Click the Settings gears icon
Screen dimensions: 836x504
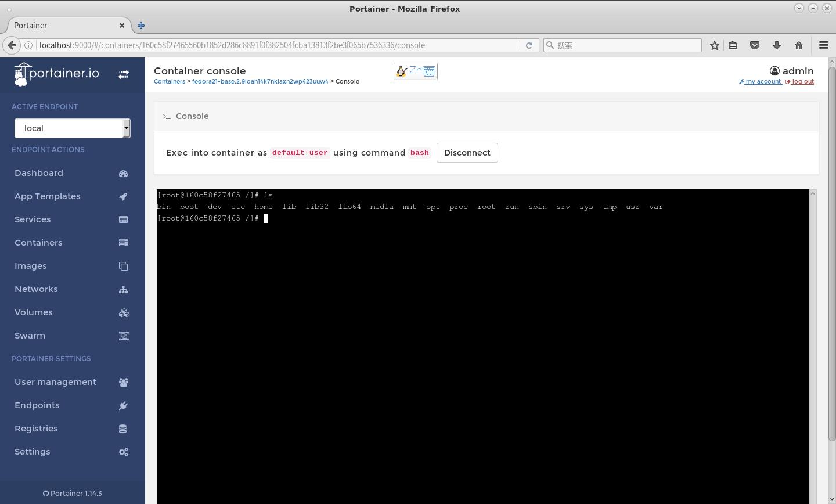coord(124,452)
